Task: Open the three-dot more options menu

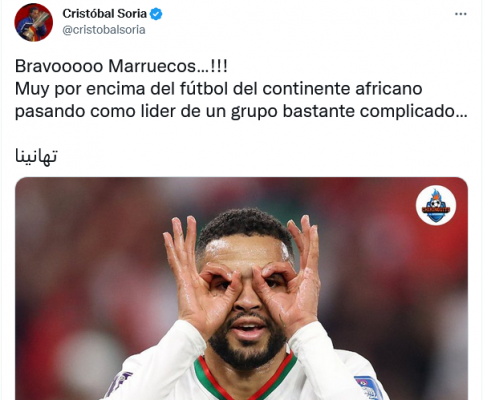Action: (x=461, y=14)
